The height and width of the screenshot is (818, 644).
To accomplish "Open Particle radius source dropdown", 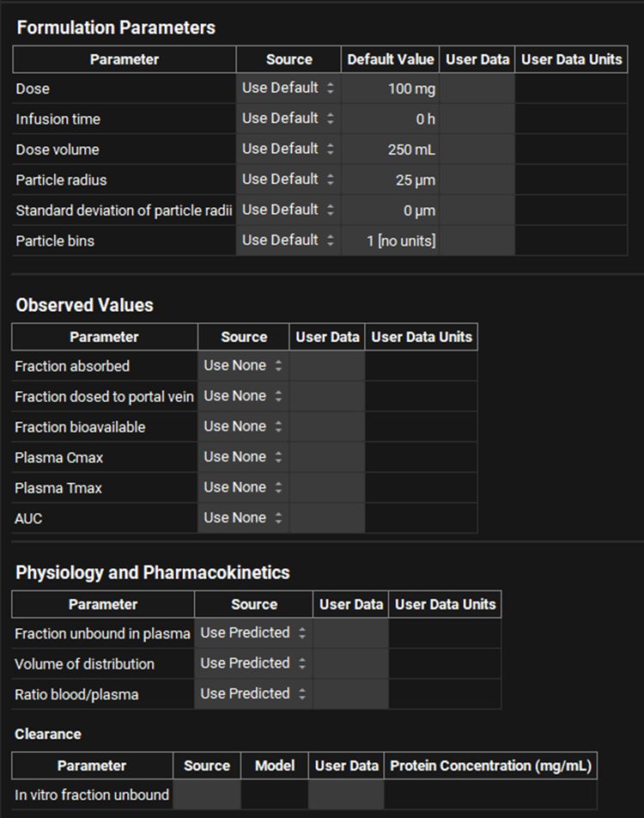I will 289,180.
